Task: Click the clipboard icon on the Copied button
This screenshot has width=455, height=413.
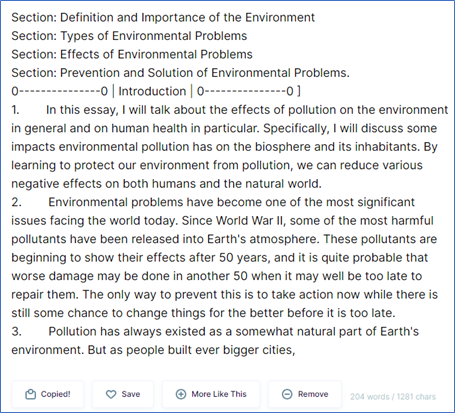Action: pyautogui.click(x=30, y=394)
